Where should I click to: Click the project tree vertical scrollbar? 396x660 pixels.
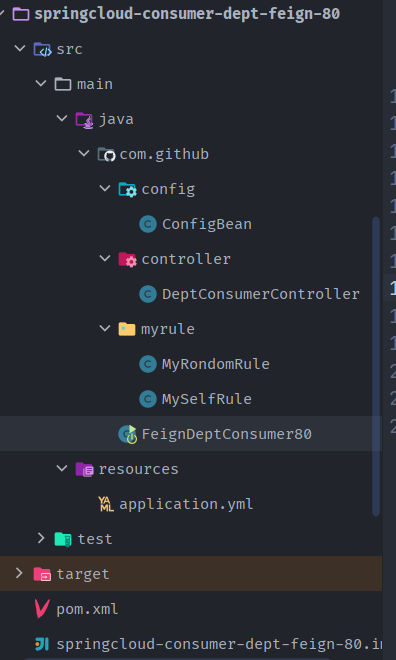(376, 366)
